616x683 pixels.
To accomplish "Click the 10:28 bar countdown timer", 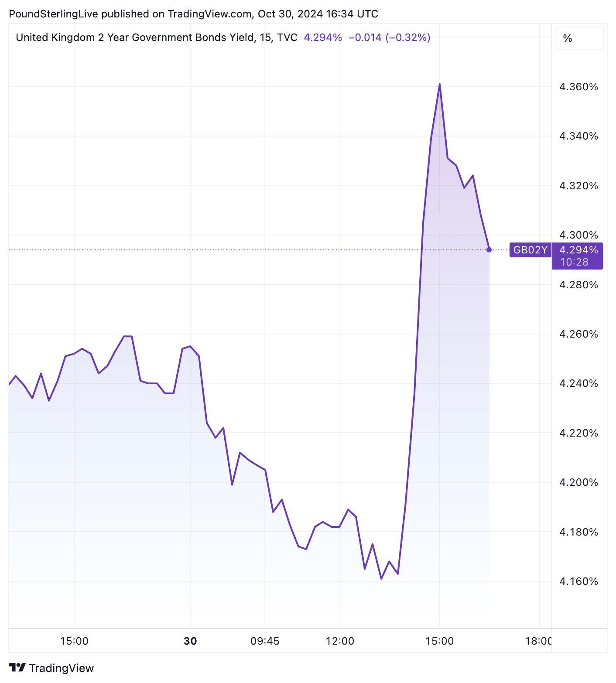I will pos(574,262).
